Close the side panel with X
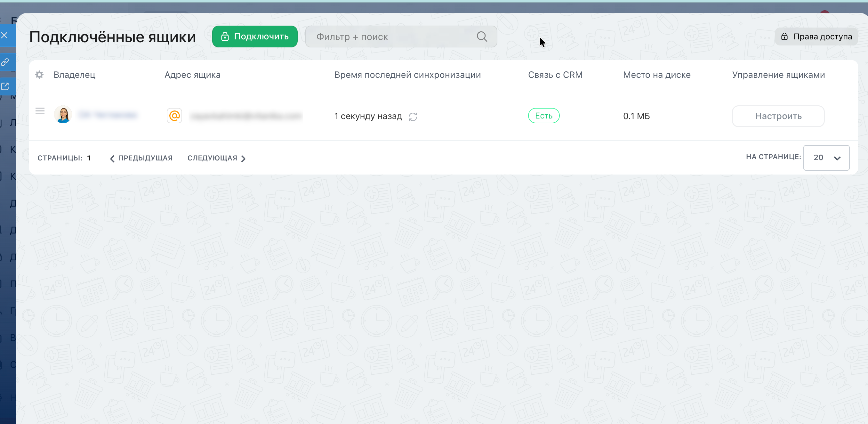This screenshot has width=868, height=424. pyautogui.click(x=5, y=35)
